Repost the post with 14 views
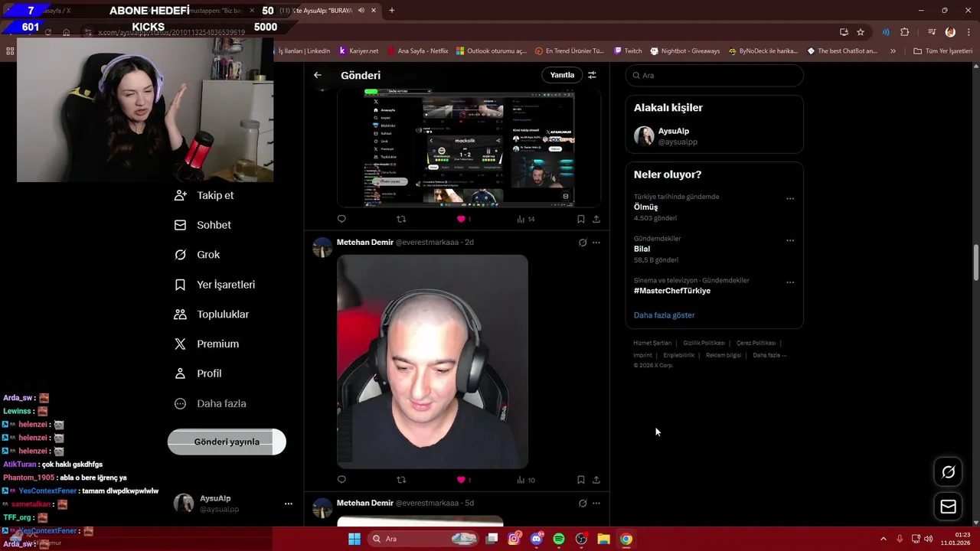The width and height of the screenshot is (980, 551). click(x=401, y=219)
